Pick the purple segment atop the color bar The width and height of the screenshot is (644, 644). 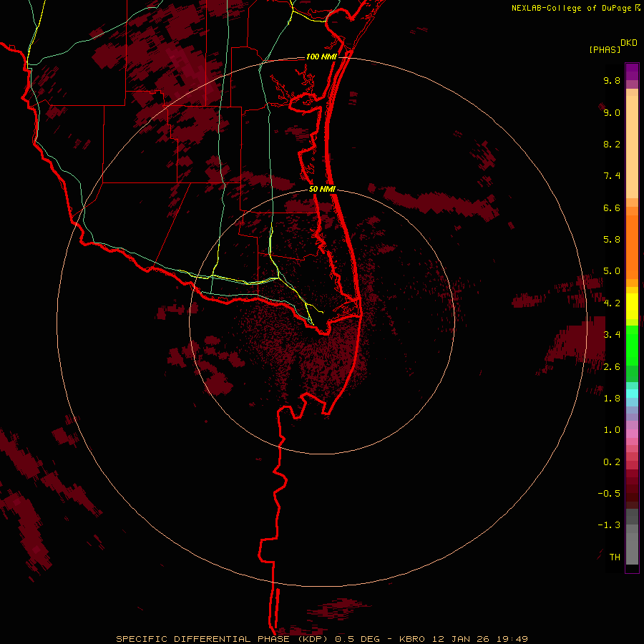pos(632,72)
